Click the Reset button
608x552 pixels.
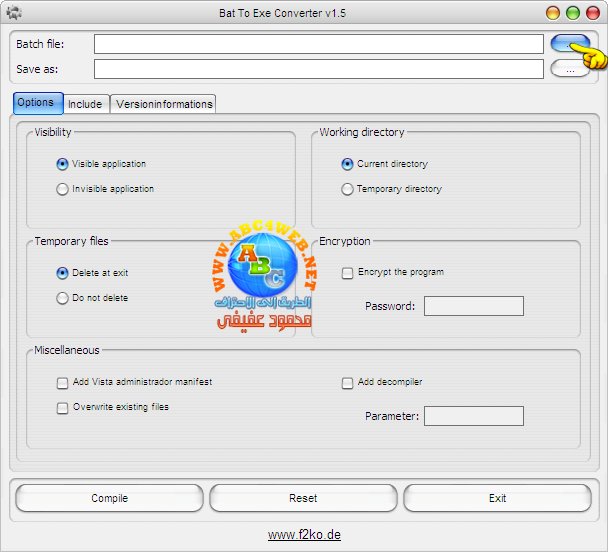click(303, 498)
